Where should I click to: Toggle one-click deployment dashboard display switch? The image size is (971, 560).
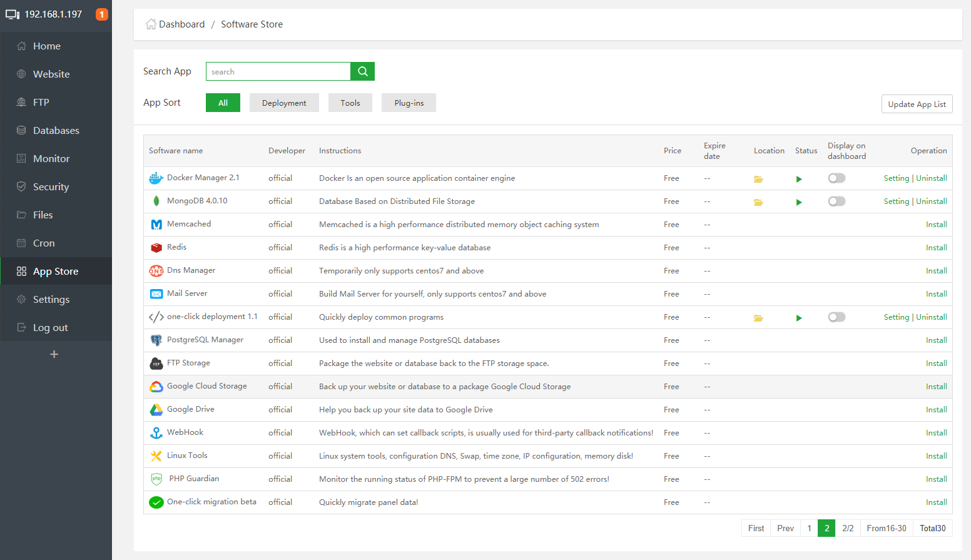(x=836, y=317)
